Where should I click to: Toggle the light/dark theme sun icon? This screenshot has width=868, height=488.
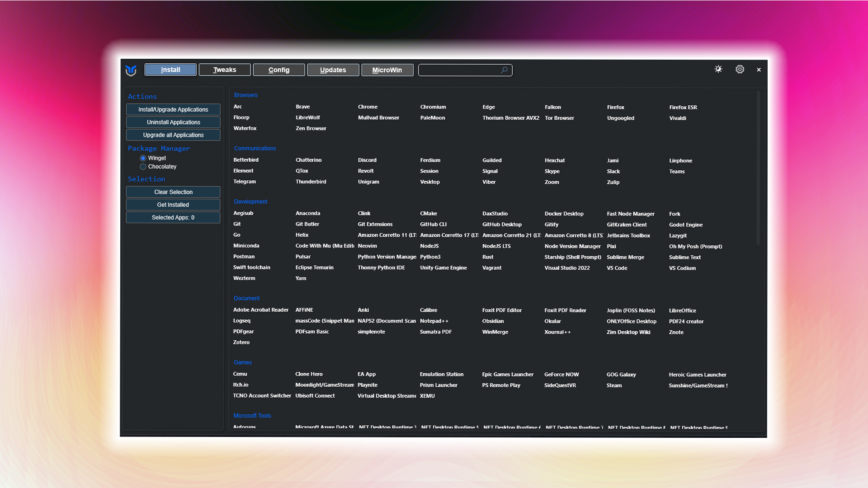pyautogui.click(x=718, y=69)
